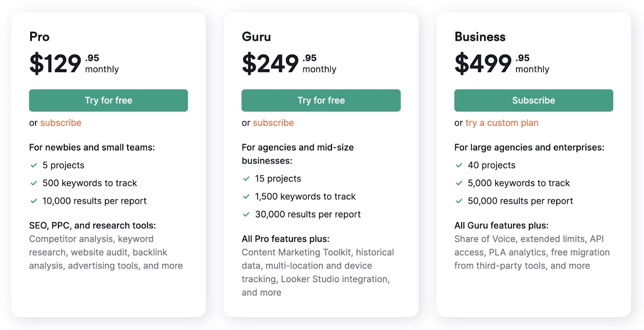Click the checkmark beside 10,000 results per report
This screenshot has height=330, width=644.
(34, 201)
